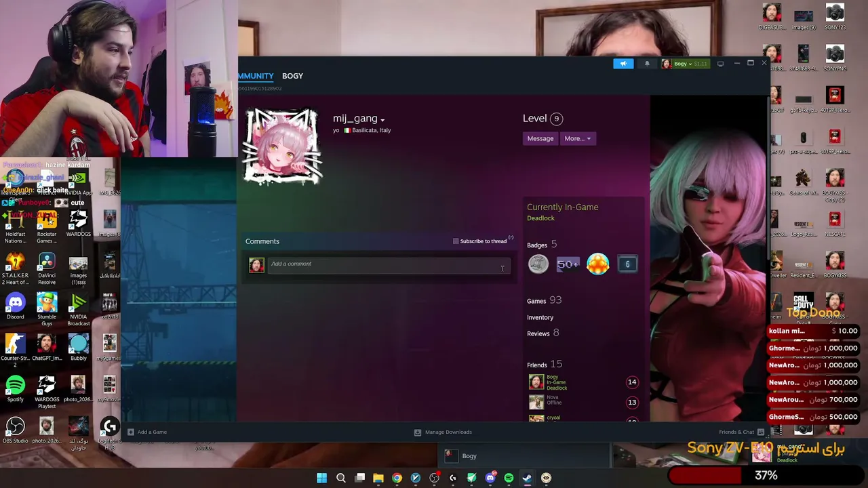
Task: Expand the Bogy account menu
Action: click(x=684, y=64)
